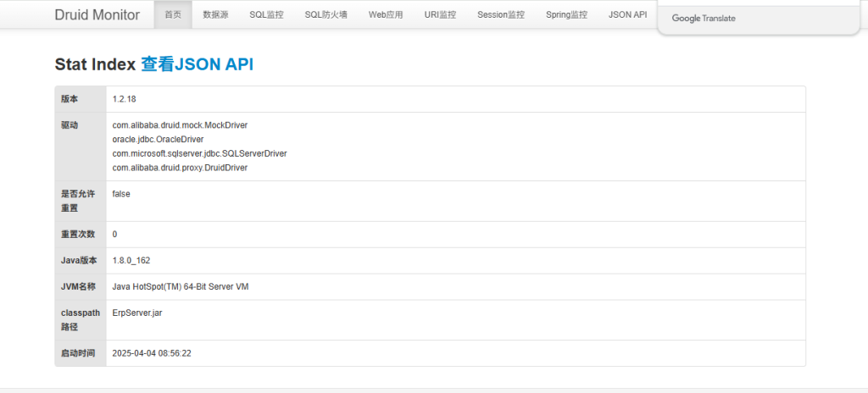Viewport: 868px width, 393px height.
Task: Open the Spring监控 tab
Action: coord(566,15)
